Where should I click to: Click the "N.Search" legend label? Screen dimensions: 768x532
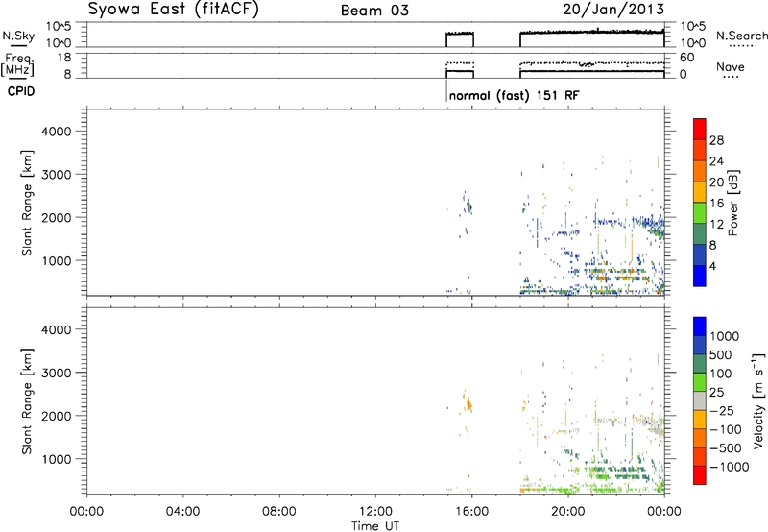pyautogui.click(x=741, y=36)
